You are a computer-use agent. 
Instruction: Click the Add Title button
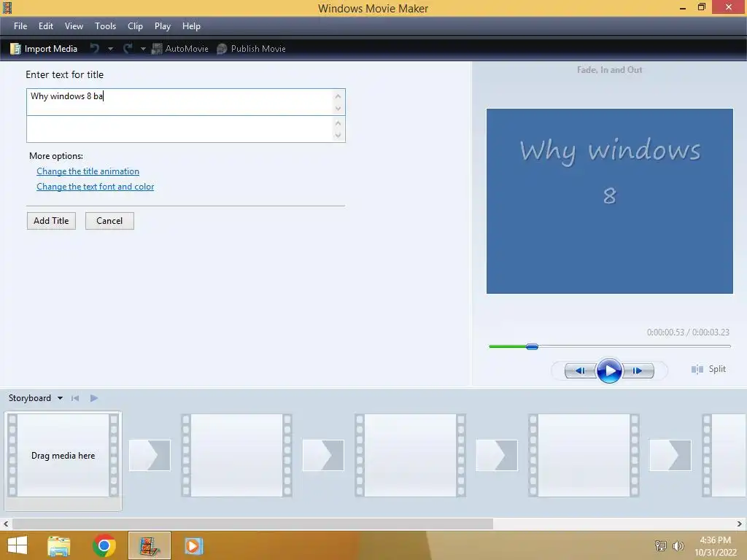coord(52,221)
